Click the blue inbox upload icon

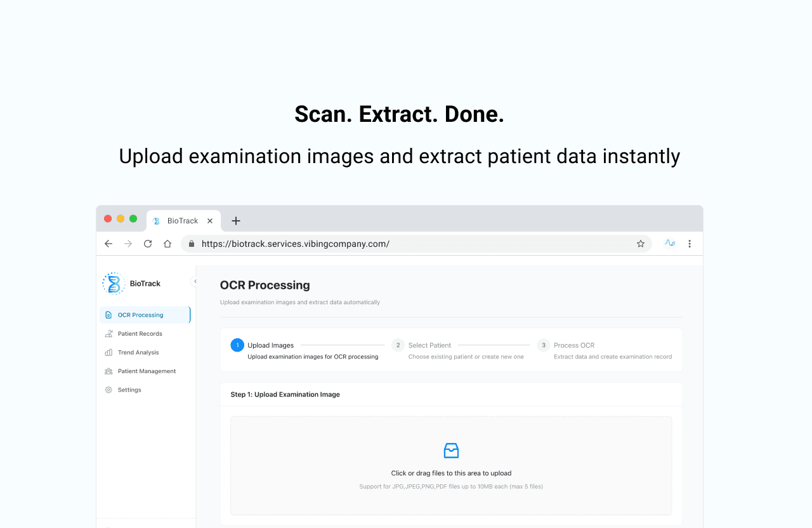click(x=451, y=450)
